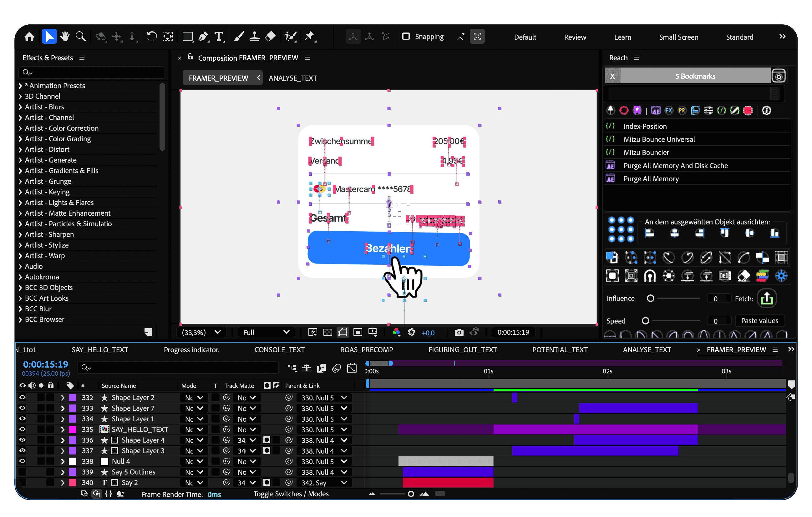Select the Rotation tool

[152, 36]
